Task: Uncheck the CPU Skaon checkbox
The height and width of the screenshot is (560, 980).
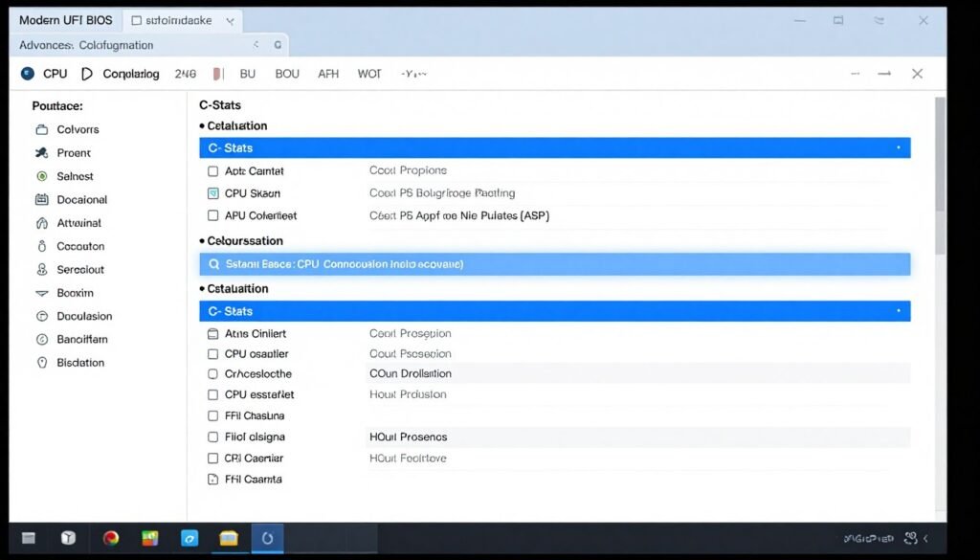Action: point(213,193)
